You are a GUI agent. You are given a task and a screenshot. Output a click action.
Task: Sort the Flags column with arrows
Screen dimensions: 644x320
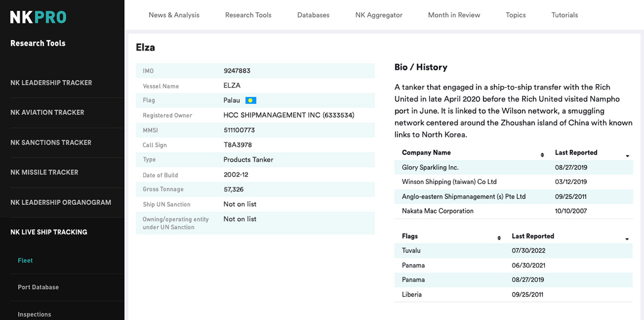click(499, 238)
